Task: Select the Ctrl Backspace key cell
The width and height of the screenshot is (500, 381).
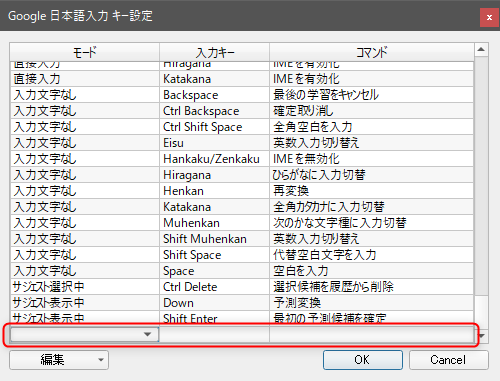Action: (x=214, y=111)
